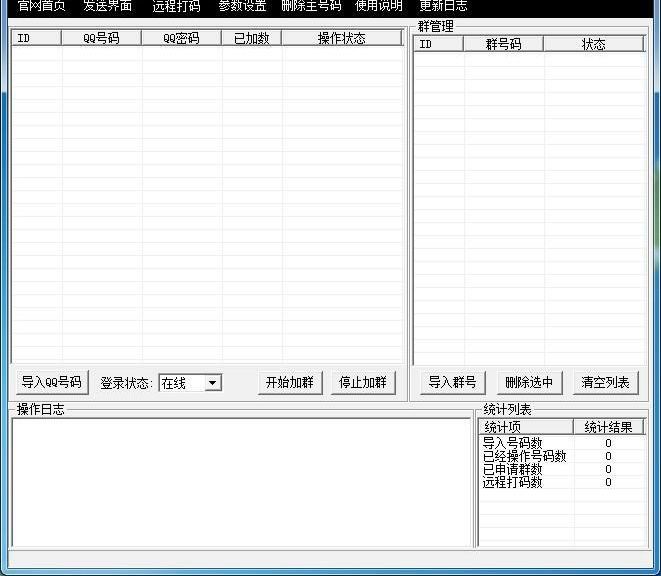Click the 停止加群 button
661x576 pixels.
(x=363, y=382)
